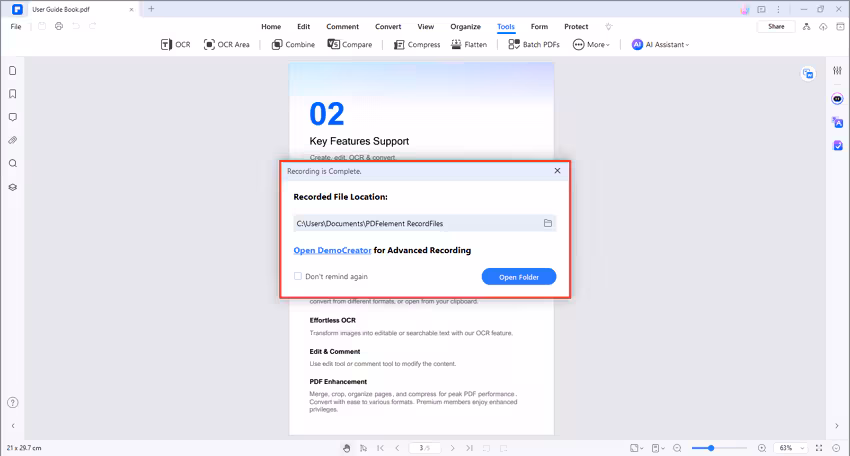Open the search panel in left sidebar
Screen dimensions: 850x456
13,164
